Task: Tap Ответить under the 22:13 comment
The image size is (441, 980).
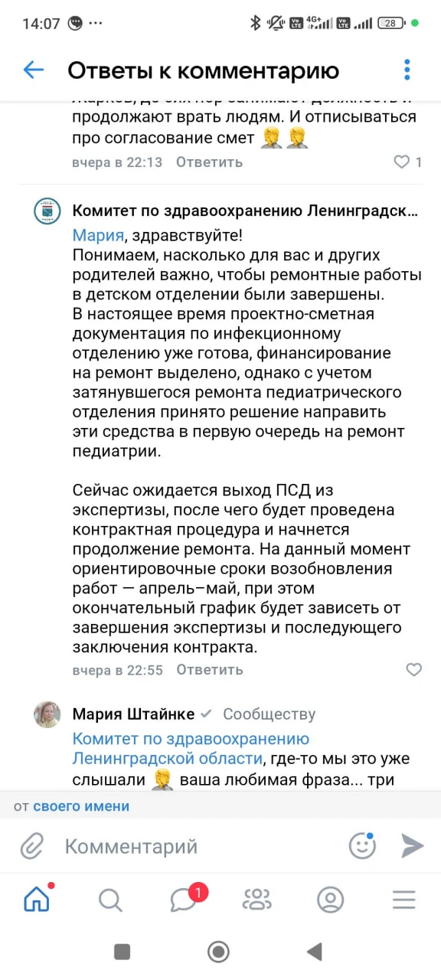Action: 210,162
